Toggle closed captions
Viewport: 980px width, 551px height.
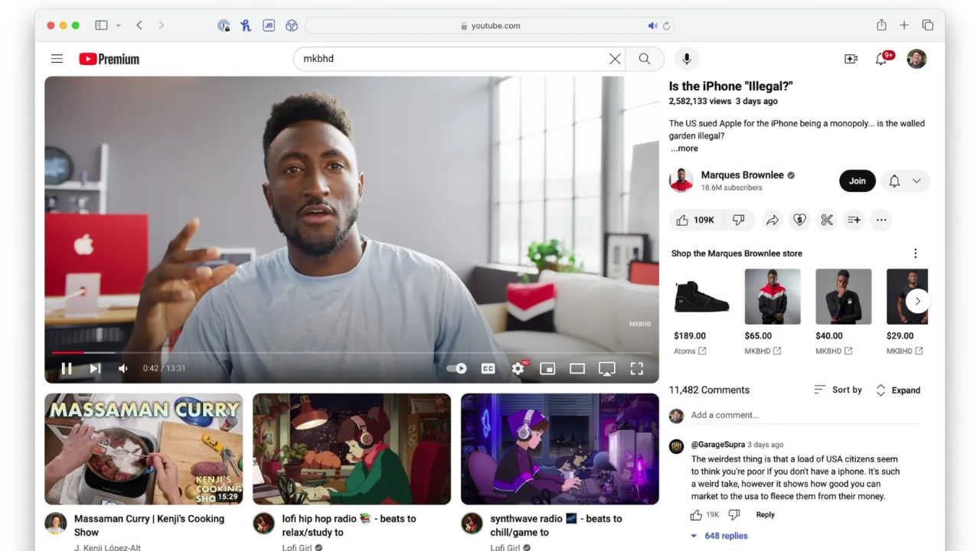(x=488, y=368)
